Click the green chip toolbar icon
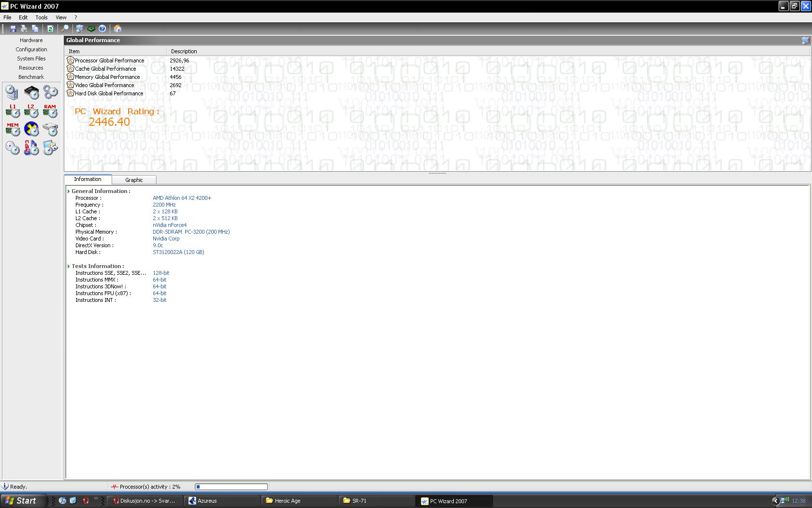The height and width of the screenshot is (508, 812). coord(91,29)
